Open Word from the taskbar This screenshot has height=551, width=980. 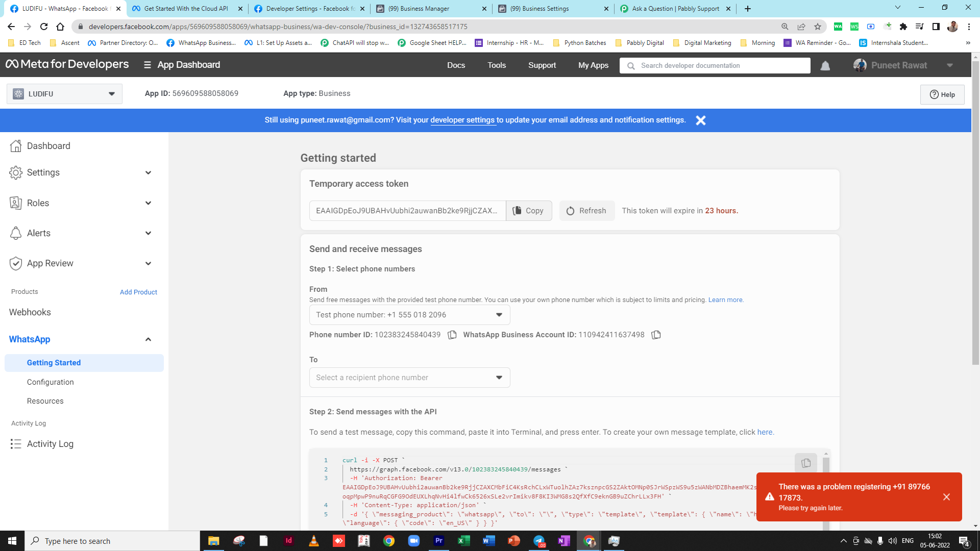[x=488, y=541]
